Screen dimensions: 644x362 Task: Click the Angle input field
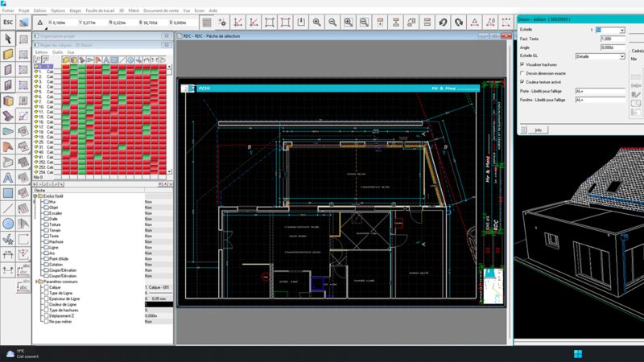tap(613, 47)
